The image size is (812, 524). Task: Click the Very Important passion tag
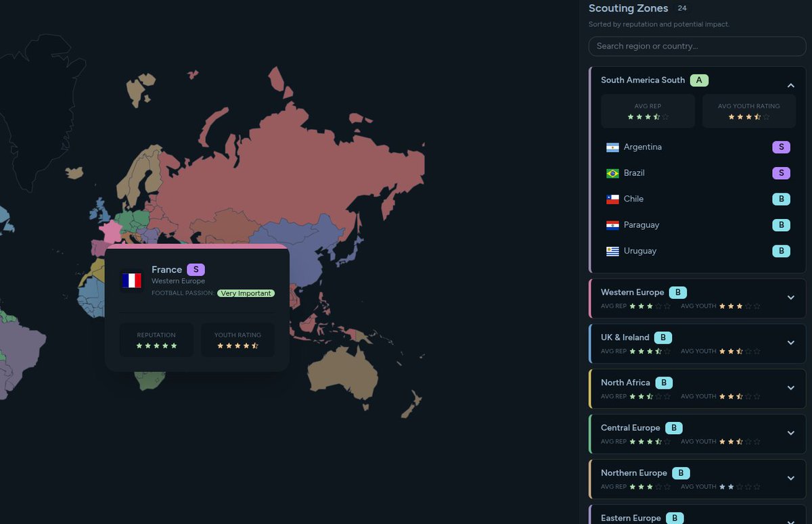246,293
